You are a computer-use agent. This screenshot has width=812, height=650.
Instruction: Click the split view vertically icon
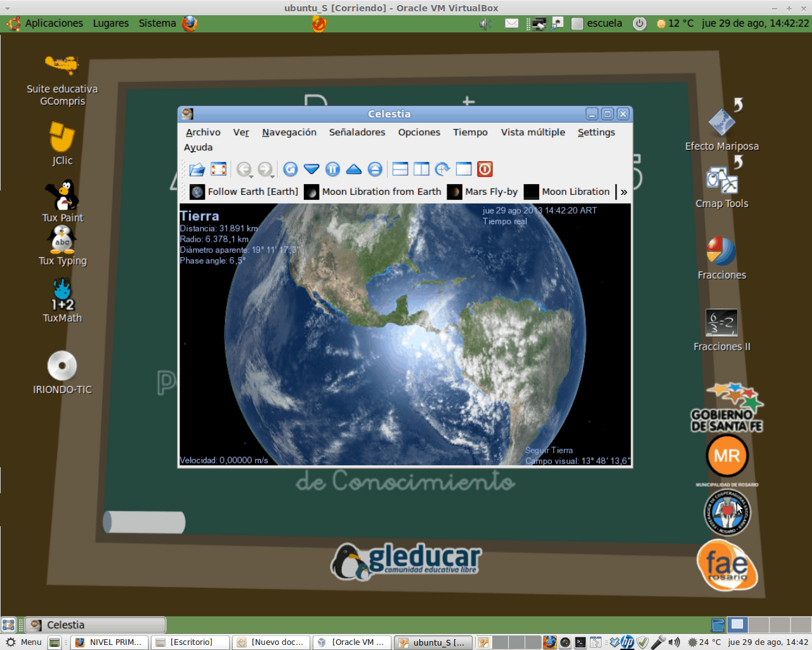(x=421, y=169)
